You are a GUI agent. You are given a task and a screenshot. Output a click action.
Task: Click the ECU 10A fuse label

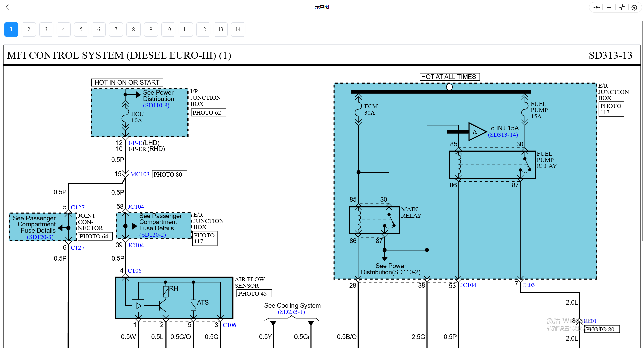[x=137, y=117]
